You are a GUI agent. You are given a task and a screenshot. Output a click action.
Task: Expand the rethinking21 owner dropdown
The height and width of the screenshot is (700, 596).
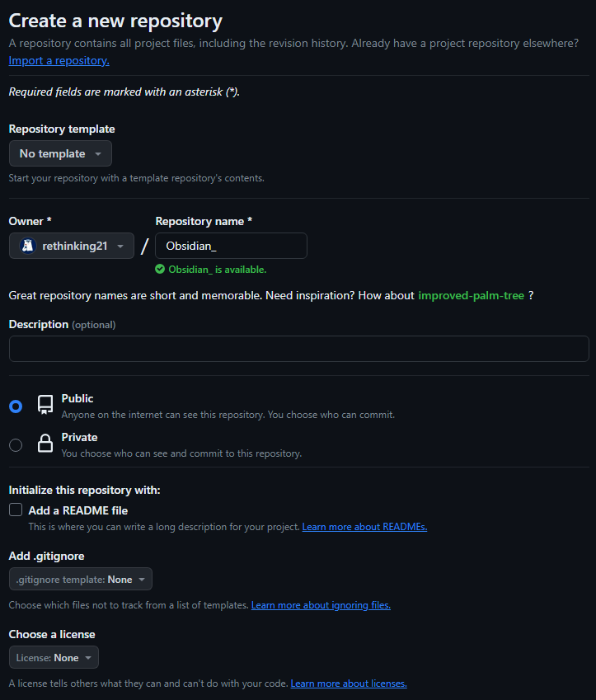click(x=71, y=245)
